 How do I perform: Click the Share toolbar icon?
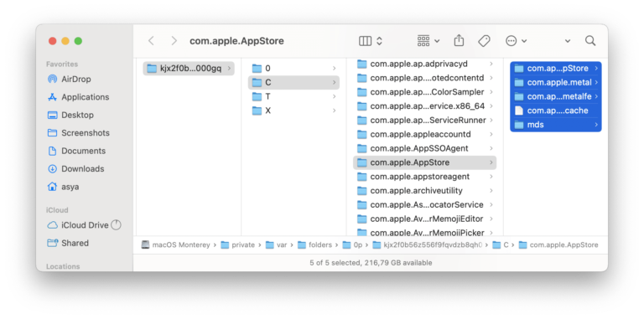pyautogui.click(x=459, y=40)
